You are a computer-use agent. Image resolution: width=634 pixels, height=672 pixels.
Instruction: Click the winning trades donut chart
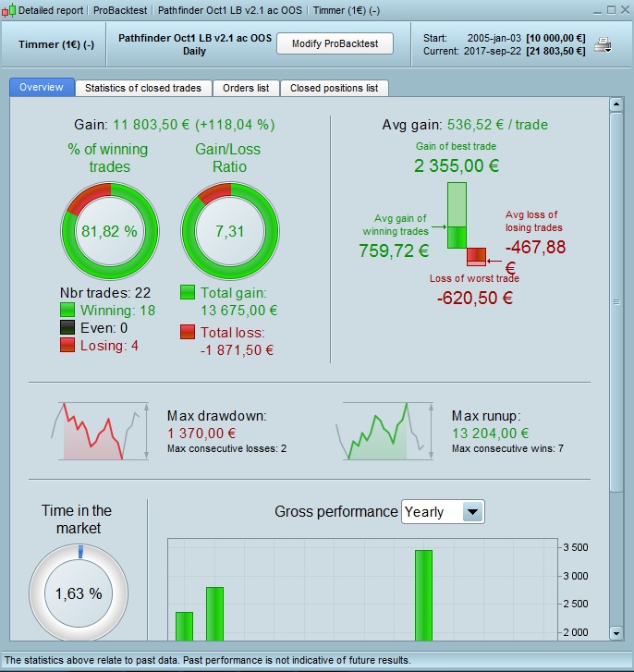point(110,231)
